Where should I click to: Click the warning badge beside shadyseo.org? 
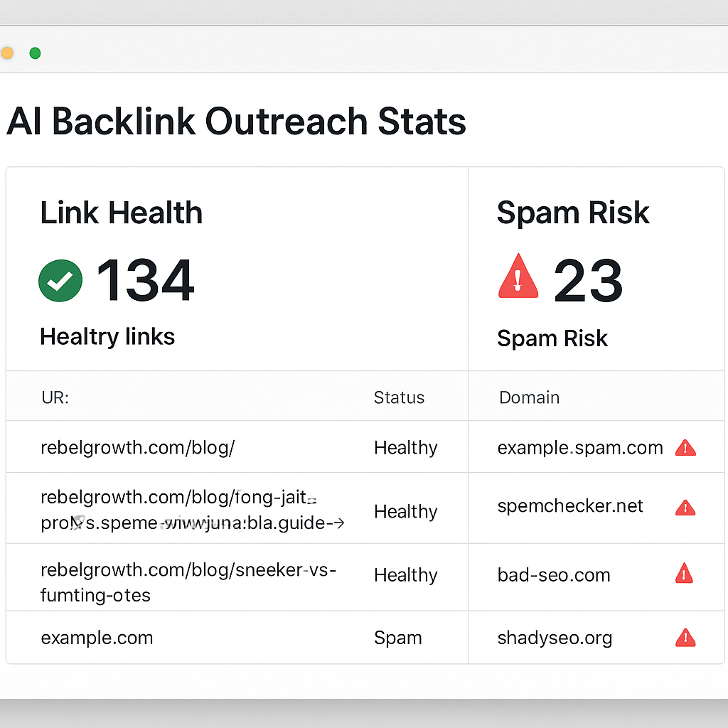[685, 637]
